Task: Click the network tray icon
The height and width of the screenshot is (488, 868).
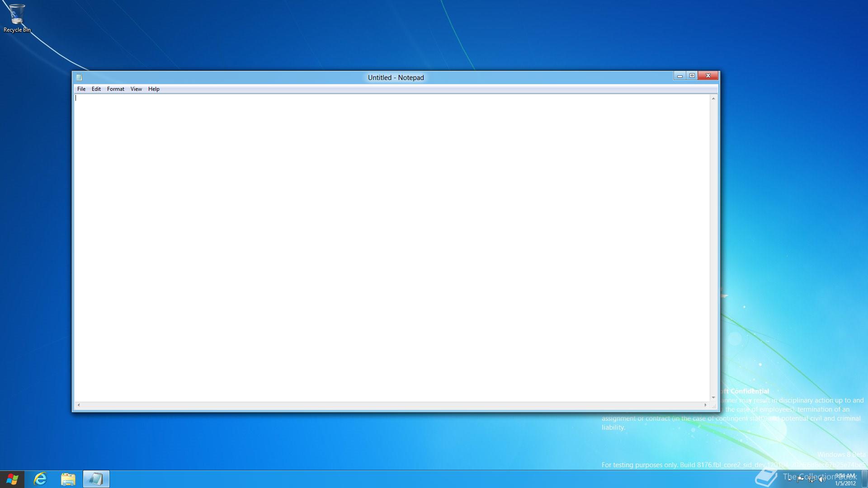Action: (811, 479)
